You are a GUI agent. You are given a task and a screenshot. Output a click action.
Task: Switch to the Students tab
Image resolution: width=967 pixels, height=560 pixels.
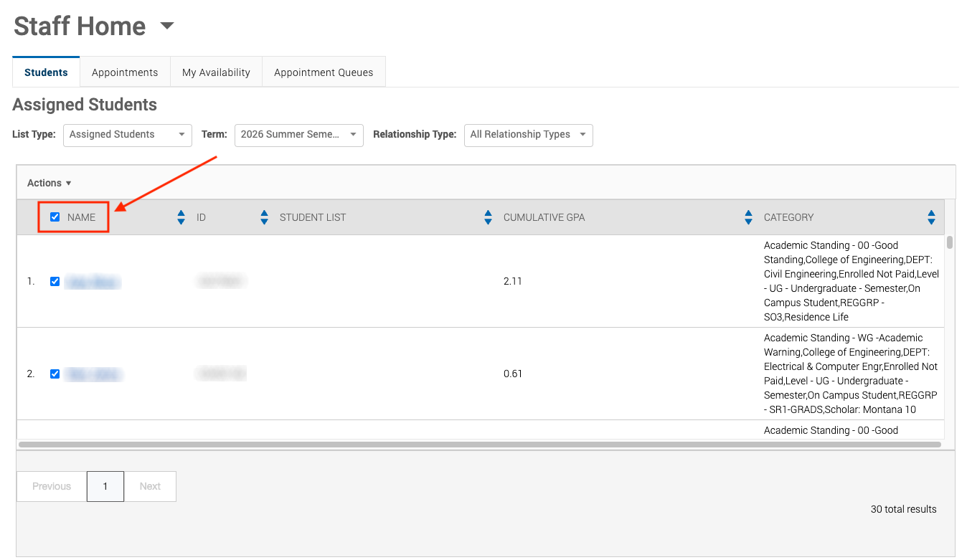tap(46, 72)
